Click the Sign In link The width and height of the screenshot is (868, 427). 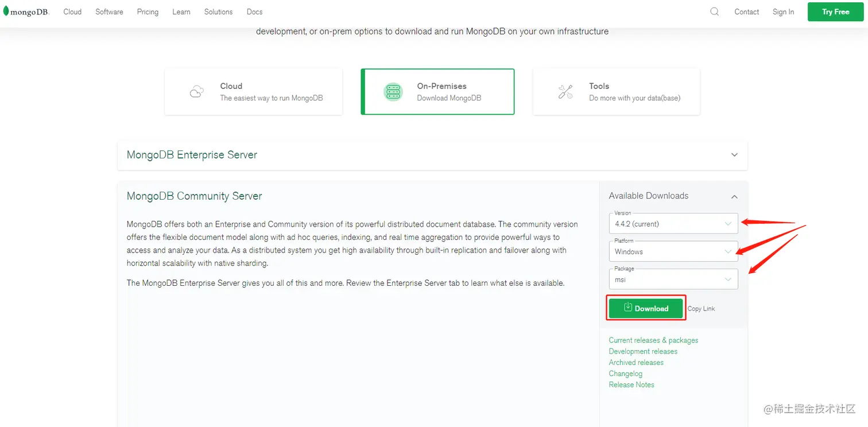(x=783, y=11)
